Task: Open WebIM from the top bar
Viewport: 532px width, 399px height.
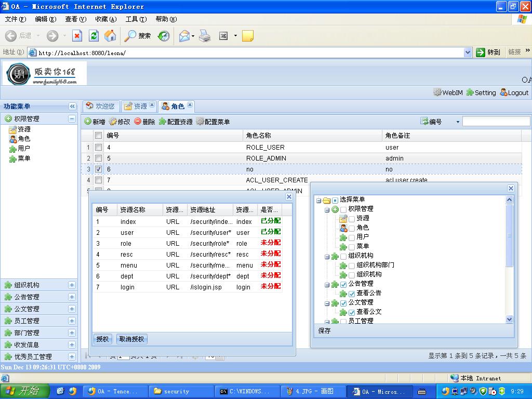Action: click(x=448, y=92)
